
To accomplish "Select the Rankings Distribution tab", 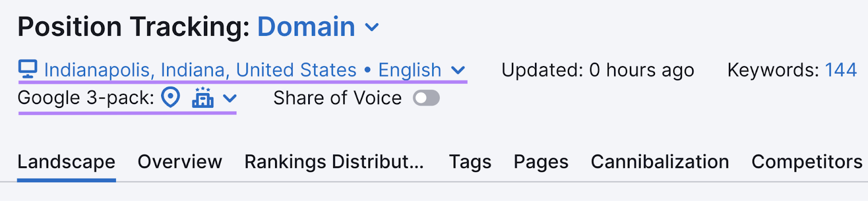I will (334, 161).
